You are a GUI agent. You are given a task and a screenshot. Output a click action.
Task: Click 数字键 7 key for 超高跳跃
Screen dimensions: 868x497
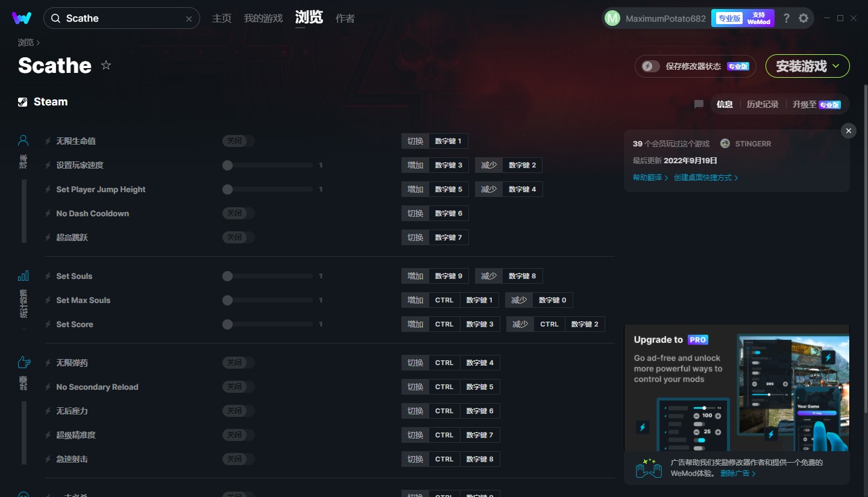coord(448,237)
